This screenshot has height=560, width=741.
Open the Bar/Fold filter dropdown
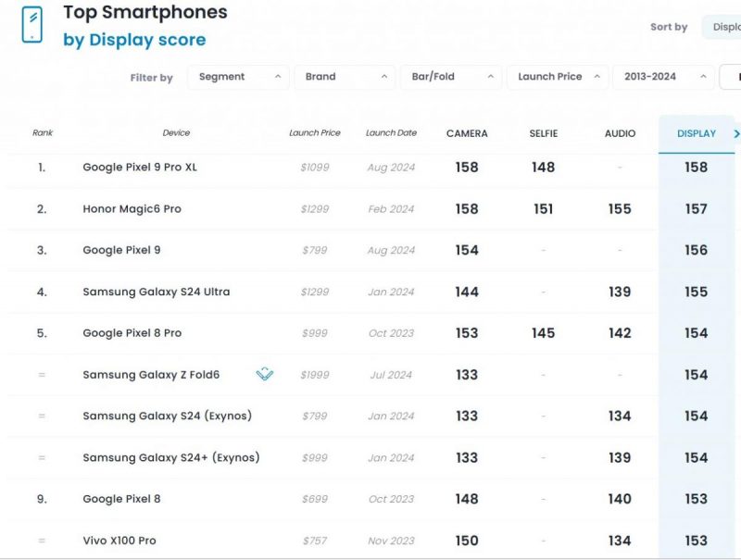point(450,77)
